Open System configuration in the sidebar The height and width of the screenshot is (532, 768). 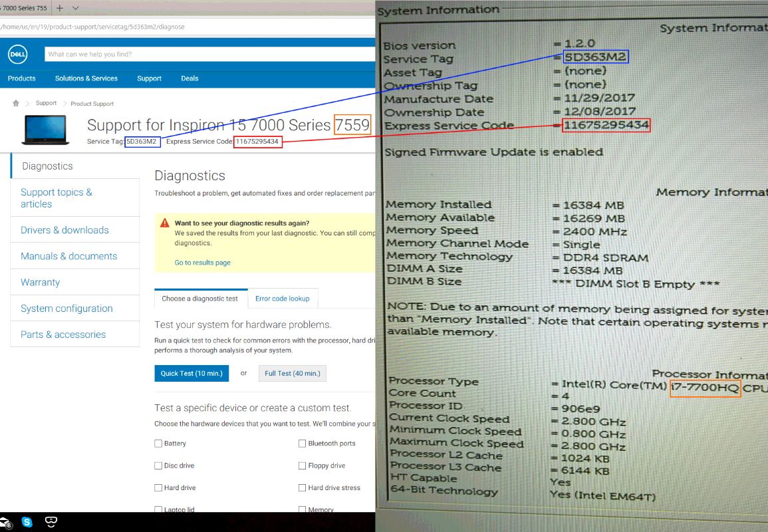(75, 308)
